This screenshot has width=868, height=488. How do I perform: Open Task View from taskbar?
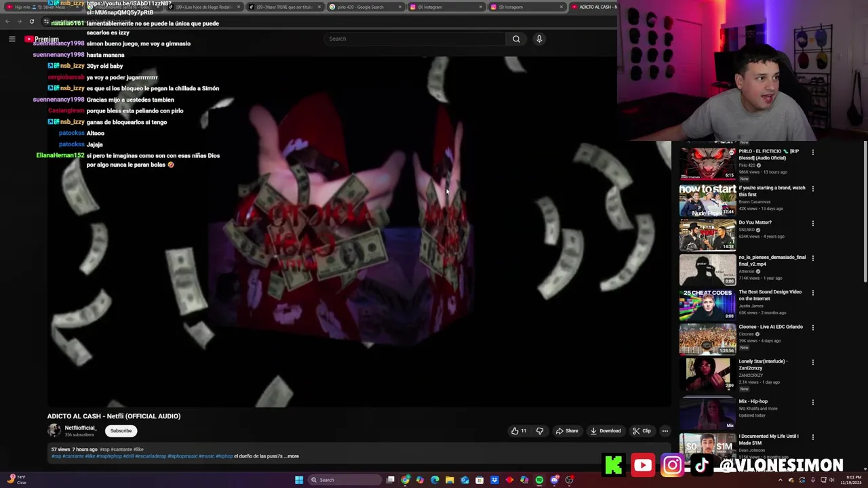click(391, 480)
